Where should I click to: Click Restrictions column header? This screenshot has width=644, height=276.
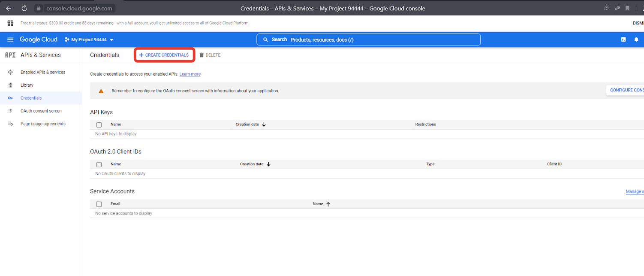coord(425,124)
